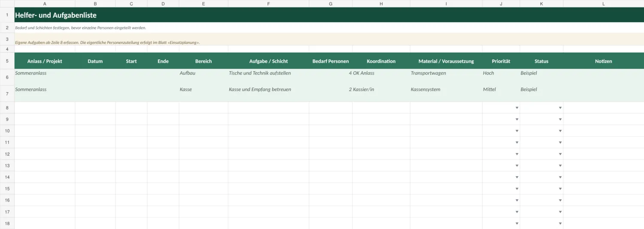Click 'Tische und Technik aufstellen' cell
The height and width of the screenshot is (229, 644).
pyautogui.click(x=268, y=77)
